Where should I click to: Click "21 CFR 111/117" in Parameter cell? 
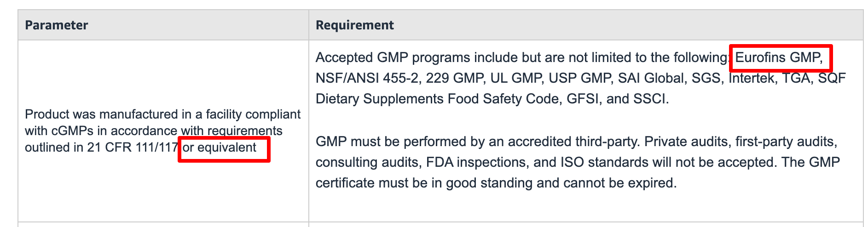[x=132, y=147]
